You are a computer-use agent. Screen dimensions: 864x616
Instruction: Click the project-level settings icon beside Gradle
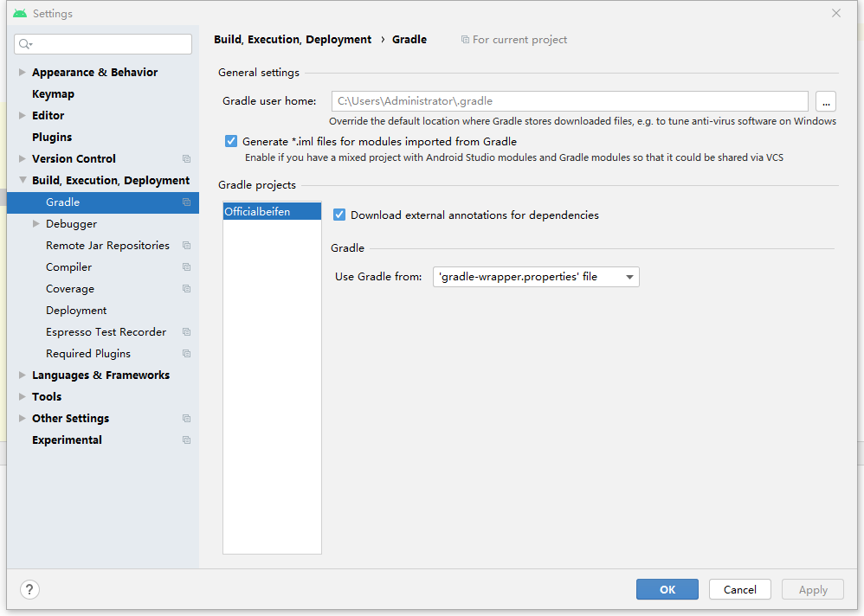click(186, 202)
